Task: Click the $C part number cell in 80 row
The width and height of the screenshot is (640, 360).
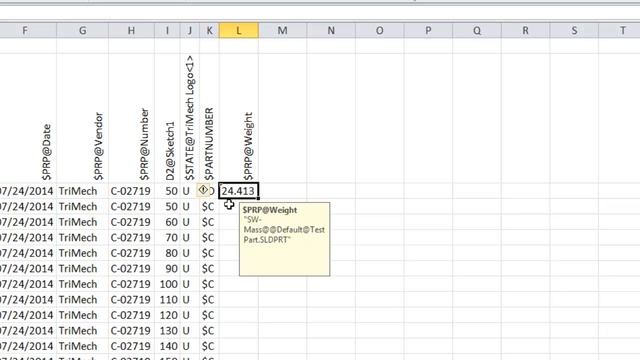Action: coord(209,253)
